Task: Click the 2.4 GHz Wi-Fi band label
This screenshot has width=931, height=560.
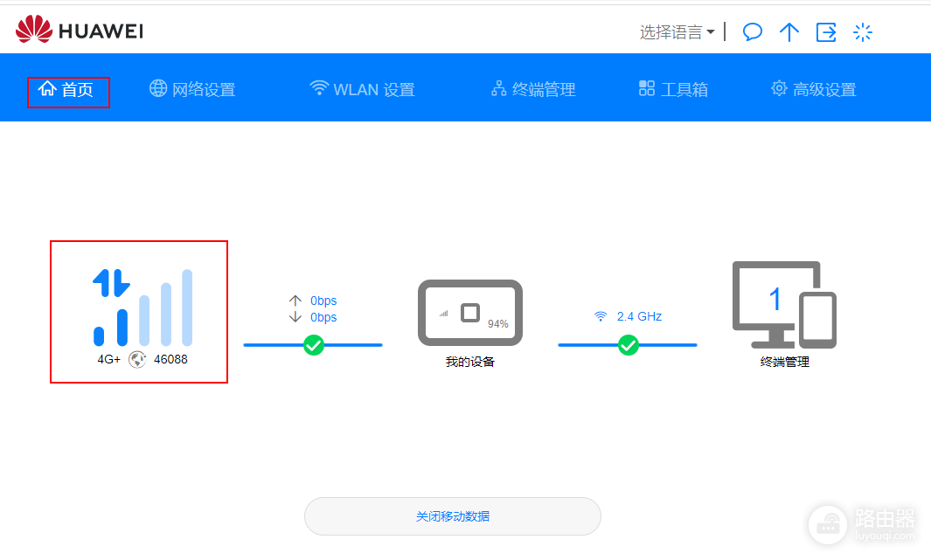Action: pos(640,317)
